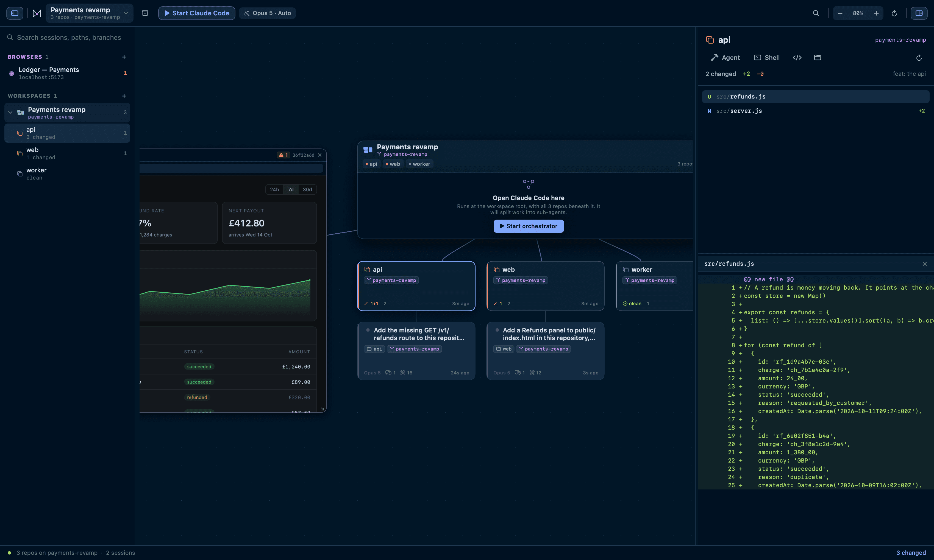934x560 pixels.
Task: Click the code brackets icon in api panel
Action: pos(797,57)
